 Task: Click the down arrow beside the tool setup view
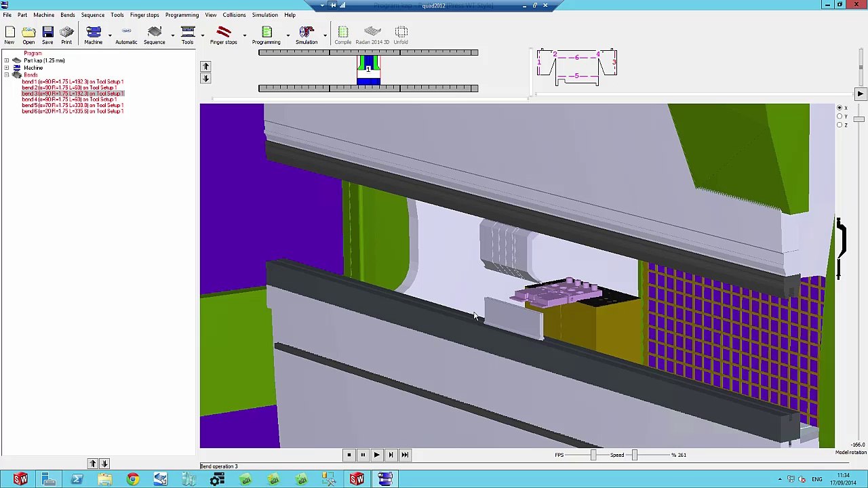tap(205, 78)
